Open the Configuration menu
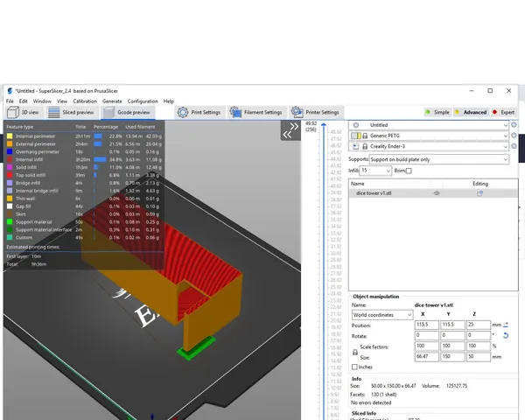This screenshot has width=525, height=420. (x=143, y=101)
